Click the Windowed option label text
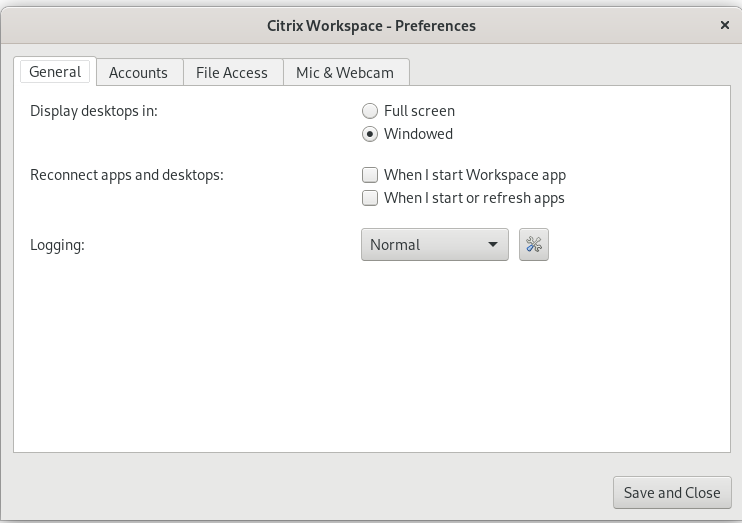 (418, 134)
